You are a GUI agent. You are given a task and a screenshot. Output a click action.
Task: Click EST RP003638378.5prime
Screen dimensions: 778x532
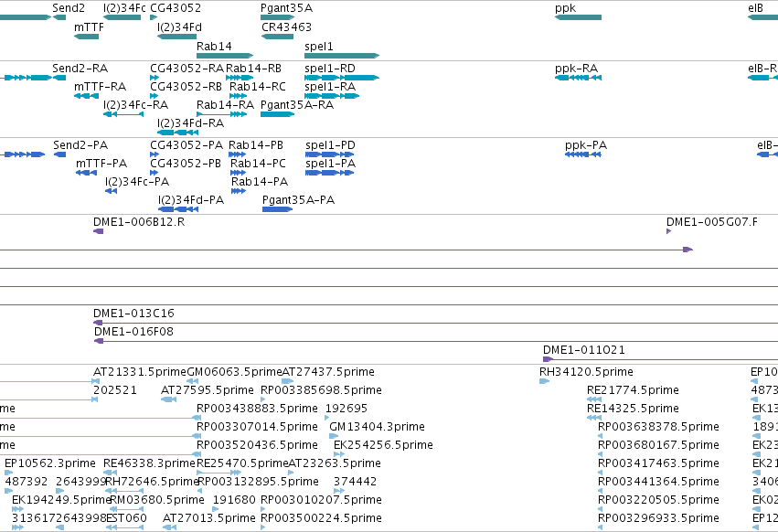(x=601, y=436)
